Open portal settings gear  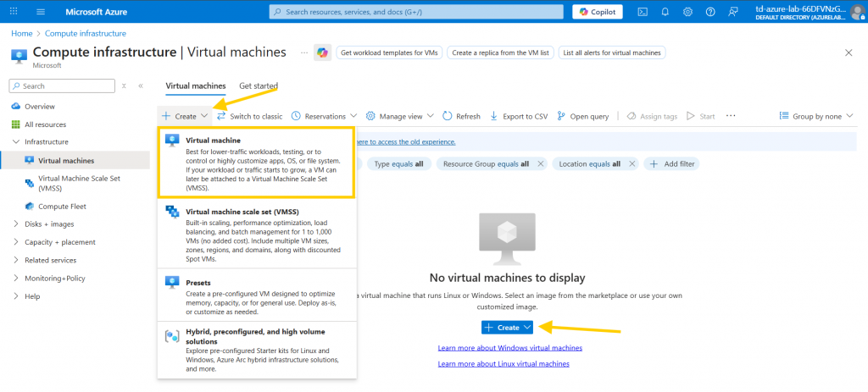point(687,12)
